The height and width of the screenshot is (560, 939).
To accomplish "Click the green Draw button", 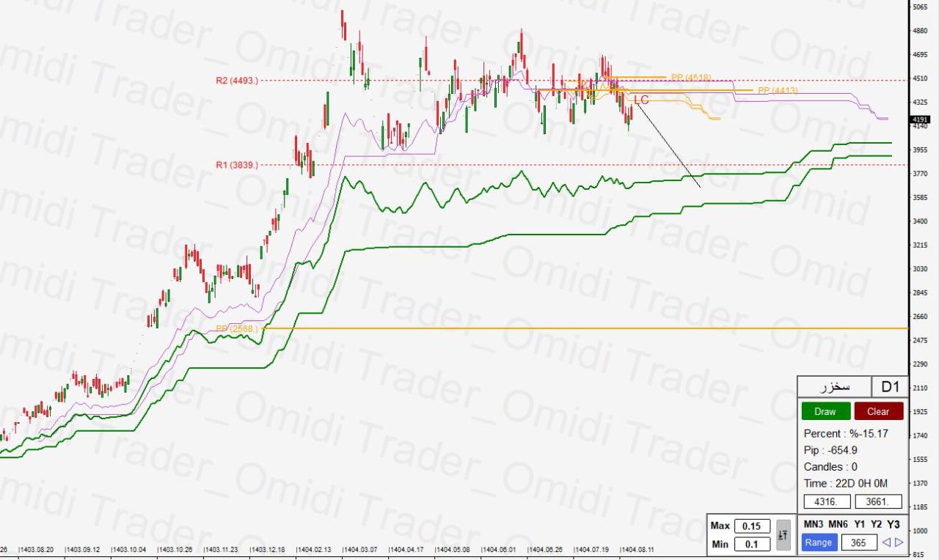I will [826, 411].
